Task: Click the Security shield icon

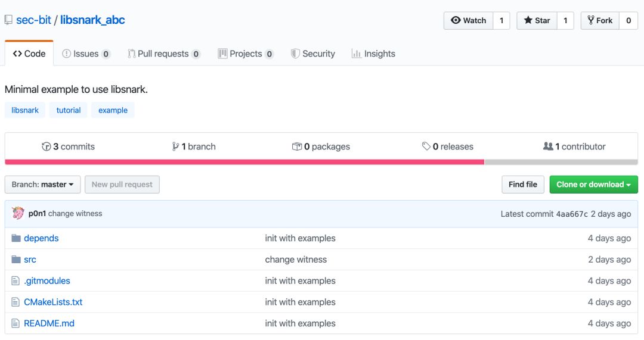Action: coord(295,54)
